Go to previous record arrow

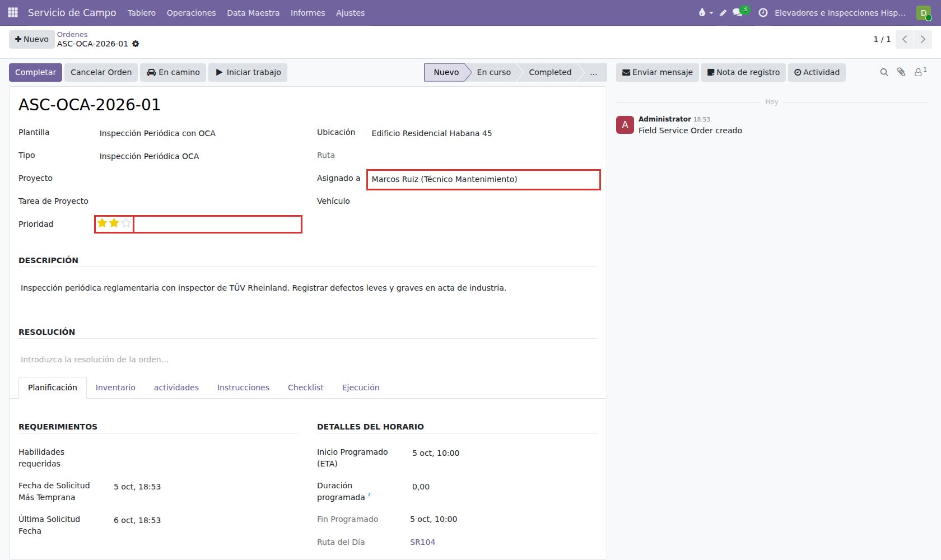point(905,39)
